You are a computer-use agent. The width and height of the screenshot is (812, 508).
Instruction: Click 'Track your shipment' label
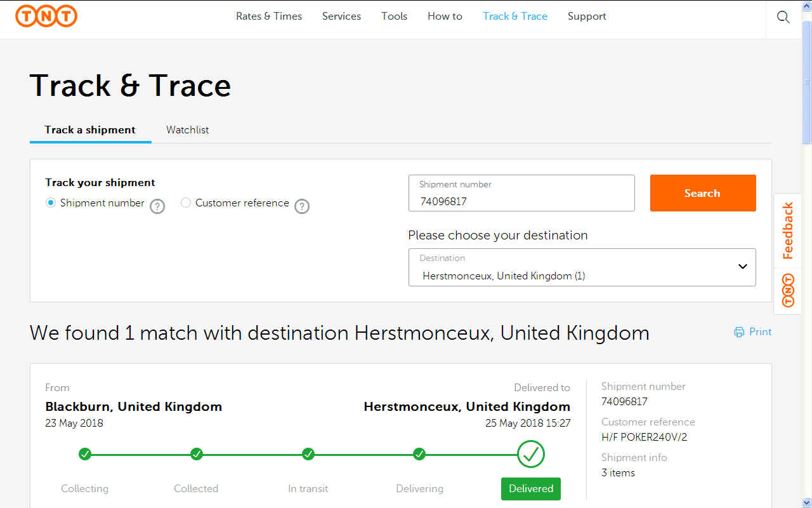(100, 183)
